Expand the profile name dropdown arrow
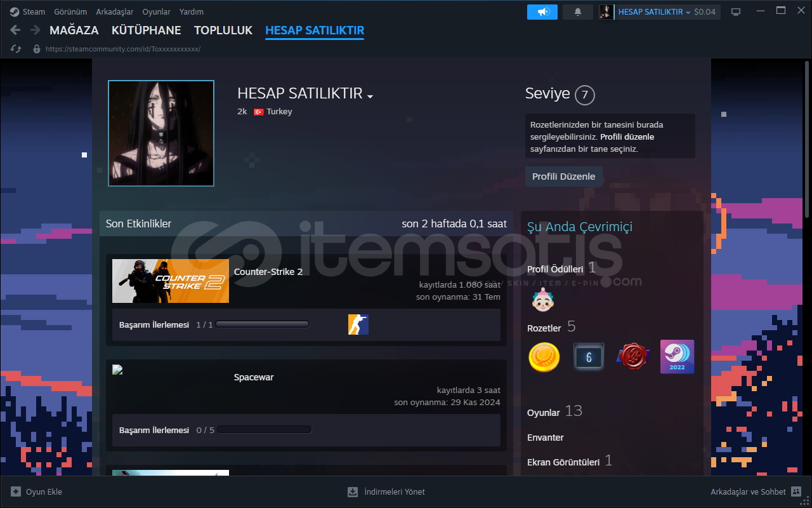This screenshot has width=812, height=508. 370,97
